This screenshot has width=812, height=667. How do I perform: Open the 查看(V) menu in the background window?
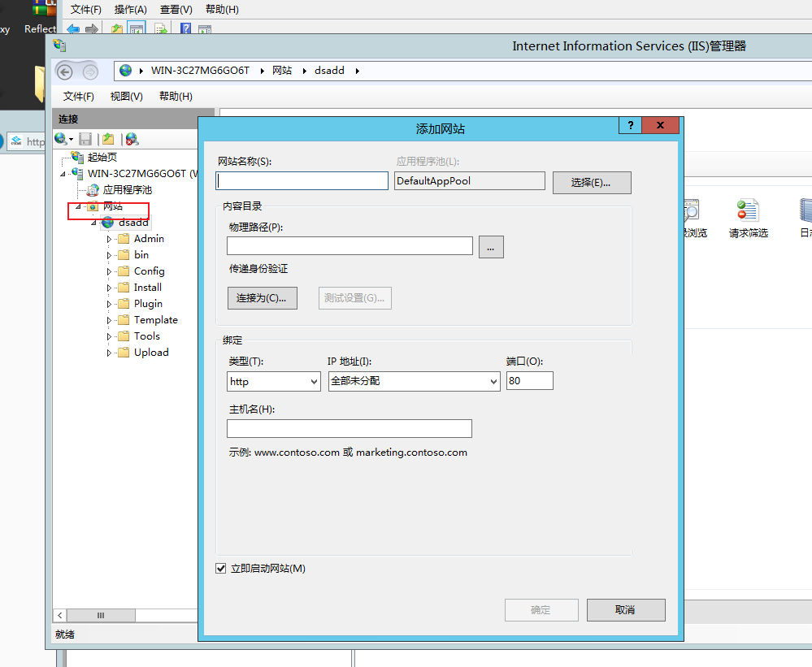pos(176,9)
